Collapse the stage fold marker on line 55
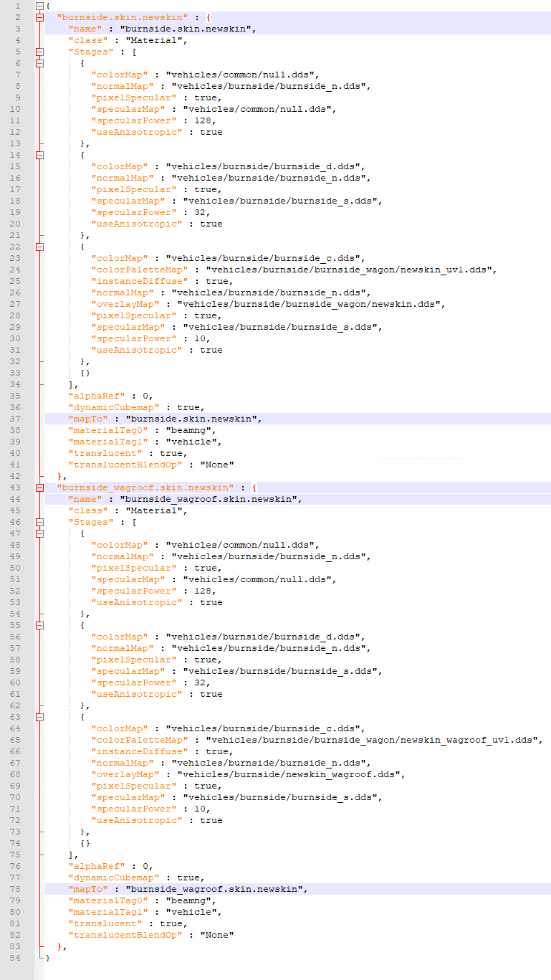 coord(39,625)
